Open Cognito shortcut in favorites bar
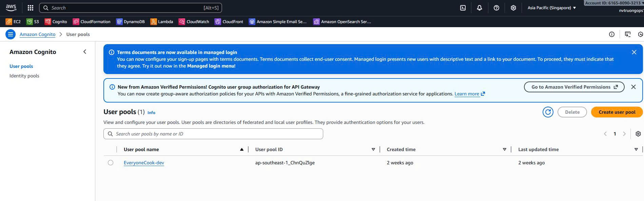The image size is (644, 201). pos(56,22)
